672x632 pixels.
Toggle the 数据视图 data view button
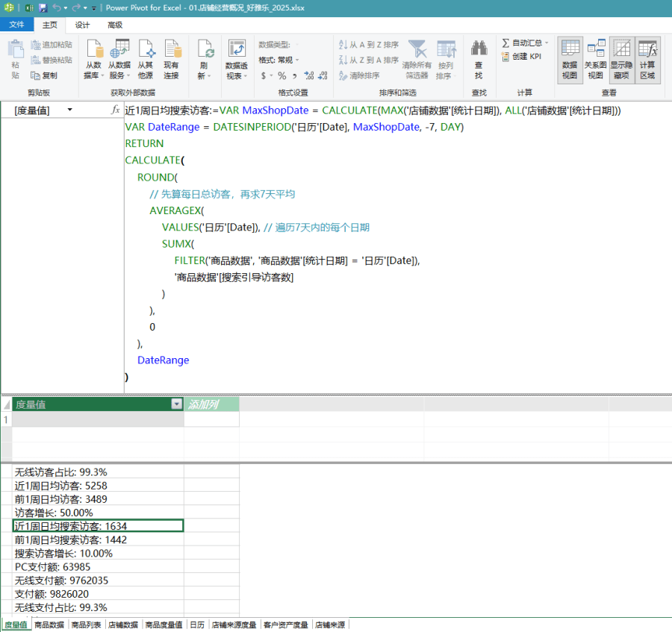click(570, 59)
